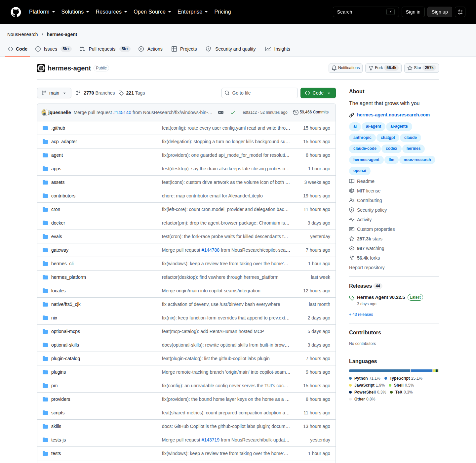Click jquesnelle's avatar in the commit bar
This screenshot has width=476, height=463.
[44, 112]
